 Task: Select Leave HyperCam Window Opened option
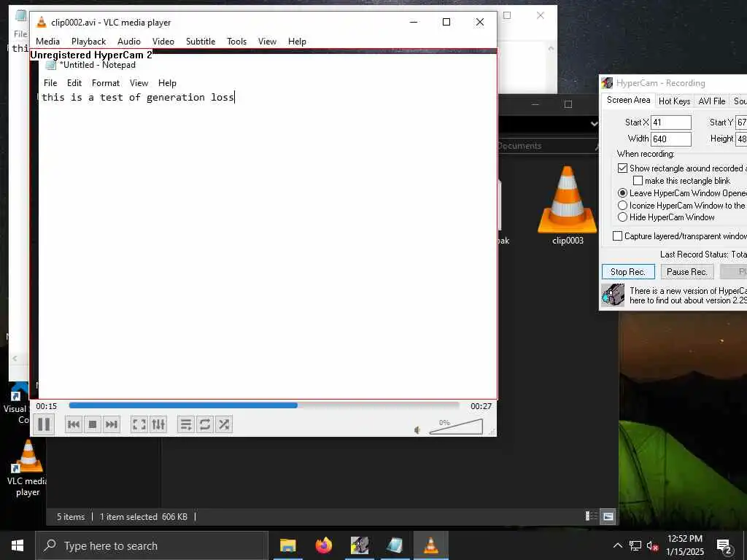tap(623, 192)
